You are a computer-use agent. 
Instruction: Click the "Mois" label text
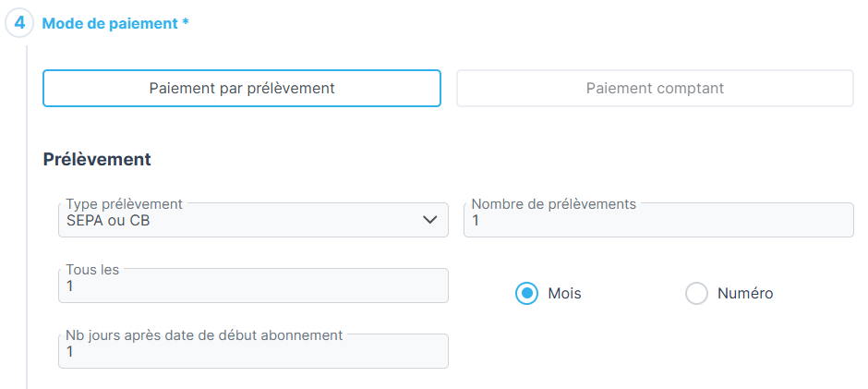coord(564,294)
